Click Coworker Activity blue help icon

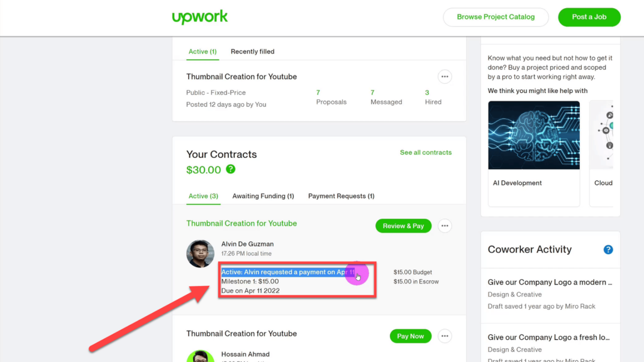(608, 250)
